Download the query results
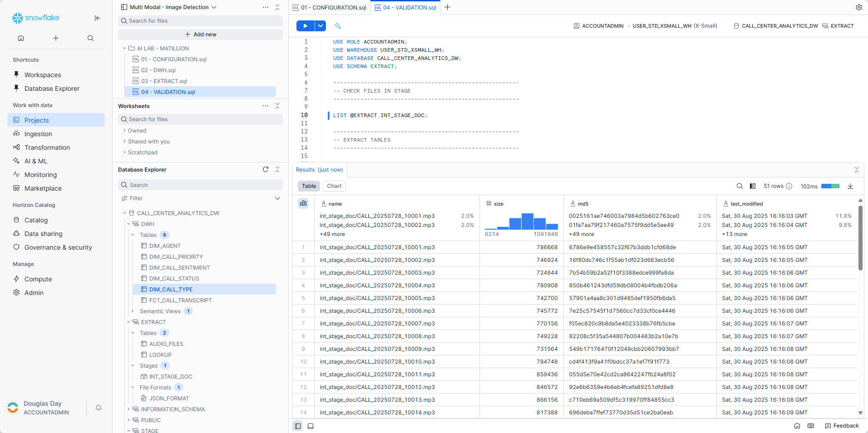The width and height of the screenshot is (868, 433). (x=850, y=186)
